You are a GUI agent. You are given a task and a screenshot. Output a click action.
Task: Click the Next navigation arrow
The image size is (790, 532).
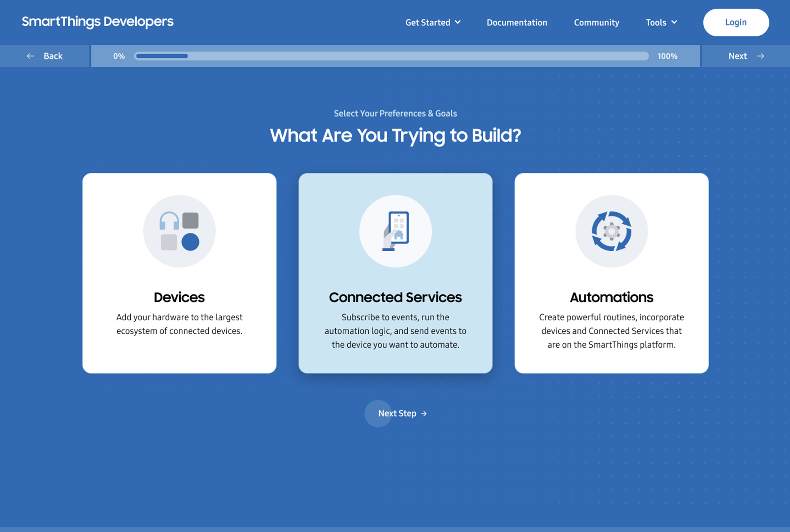point(760,56)
